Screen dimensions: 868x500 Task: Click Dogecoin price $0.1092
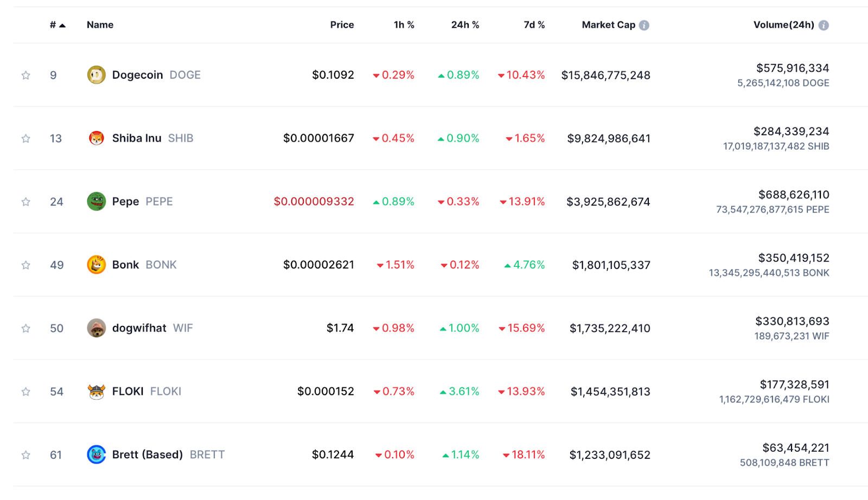click(333, 75)
